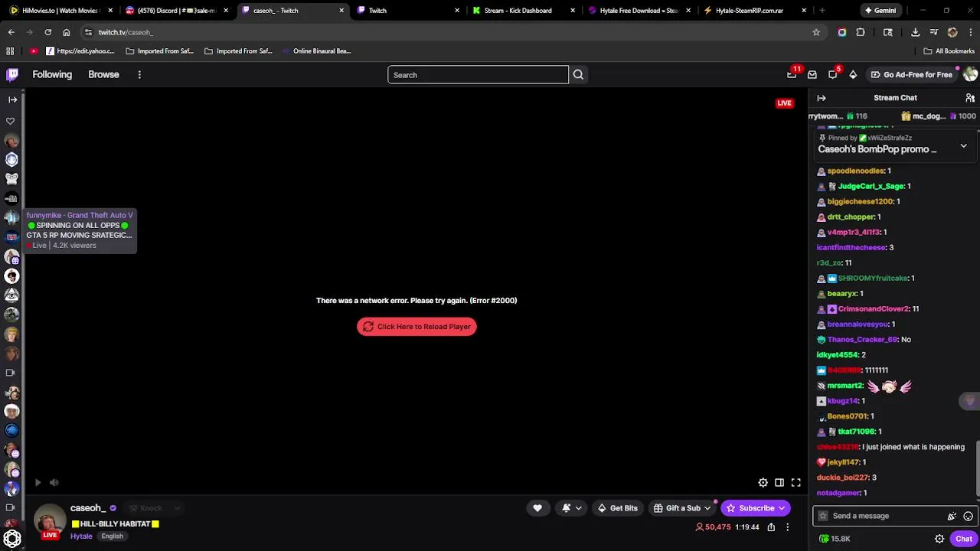Screen dimensions: 980x551
Task: Switch the player to theatre mode
Action: (x=779, y=482)
